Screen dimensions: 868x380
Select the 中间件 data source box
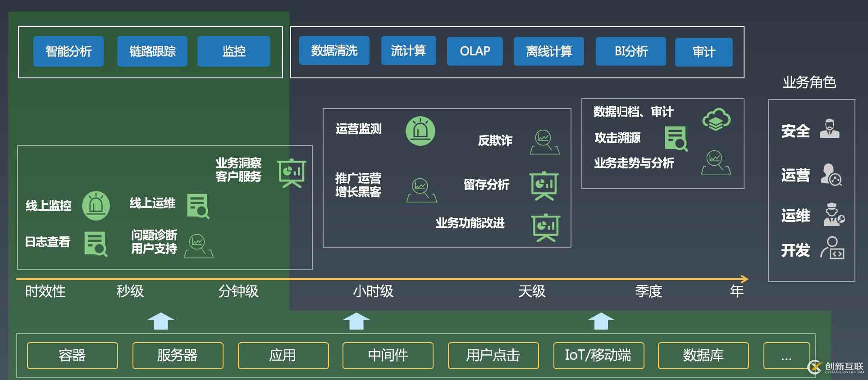pyautogui.click(x=388, y=356)
